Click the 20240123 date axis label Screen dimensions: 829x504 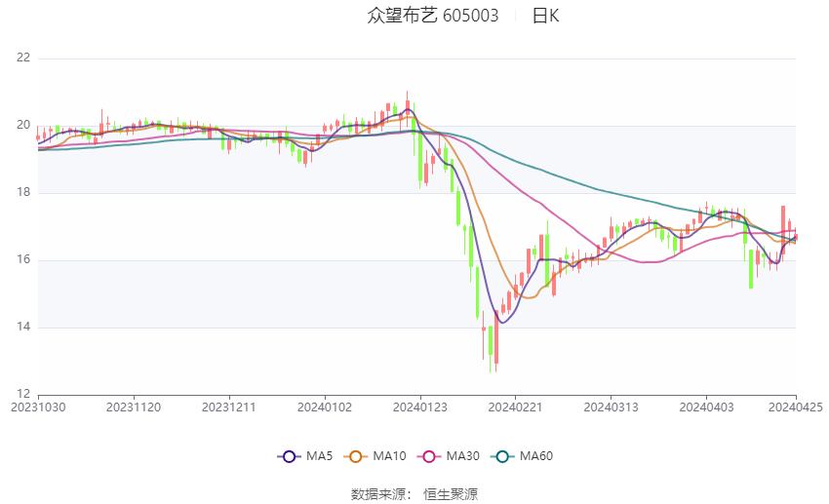[420, 407]
